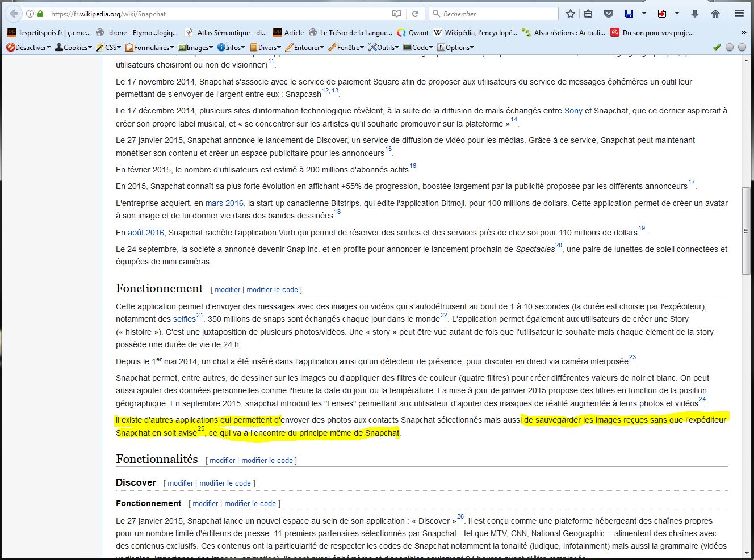Open the Désactiver dropdown in developer toolbar
This screenshot has height=560, width=754.
[x=28, y=48]
